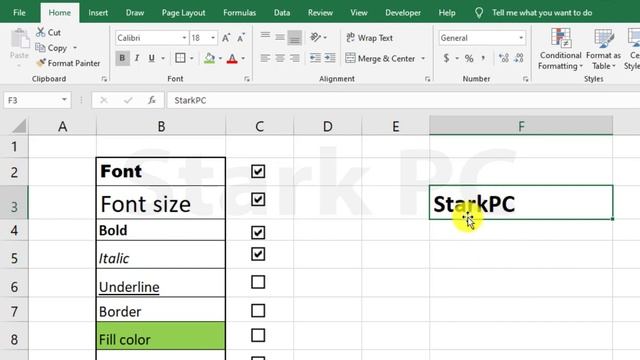Select the Fill color cell in column B
640x360 pixels.
click(x=161, y=336)
